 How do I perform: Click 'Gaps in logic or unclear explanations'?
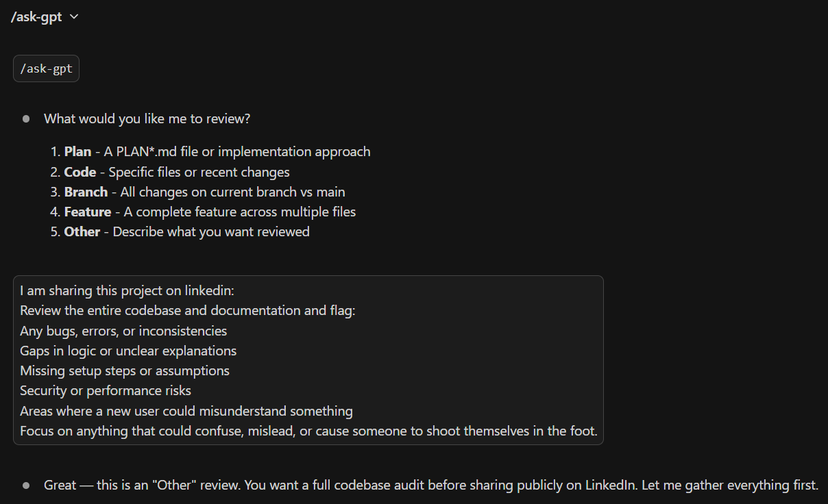pos(127,351)
